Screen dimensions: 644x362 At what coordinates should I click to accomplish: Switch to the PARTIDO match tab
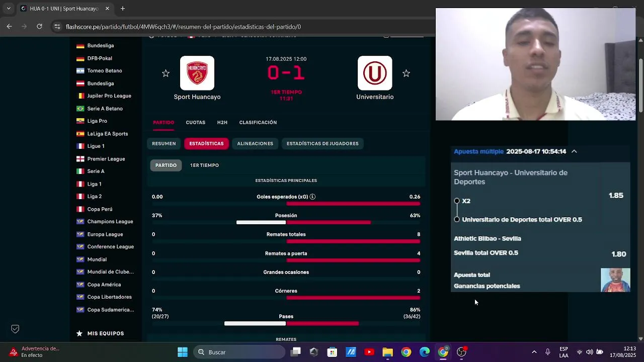(164, 123)
